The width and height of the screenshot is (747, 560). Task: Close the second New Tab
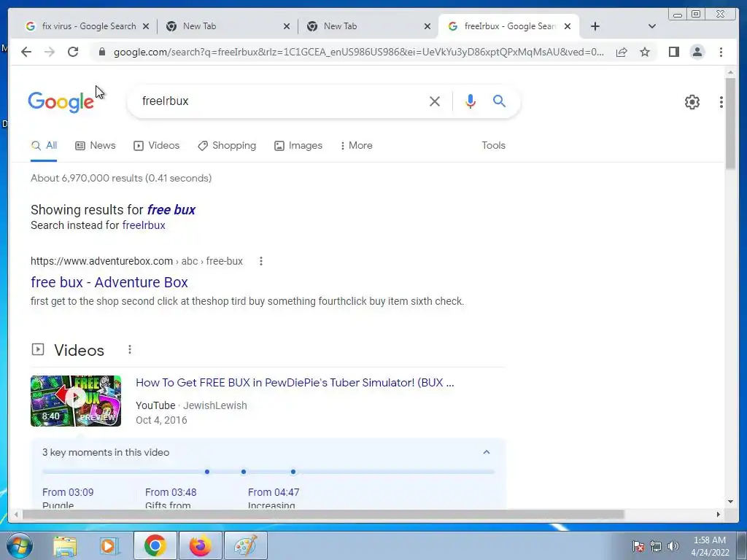coord(427,26)
